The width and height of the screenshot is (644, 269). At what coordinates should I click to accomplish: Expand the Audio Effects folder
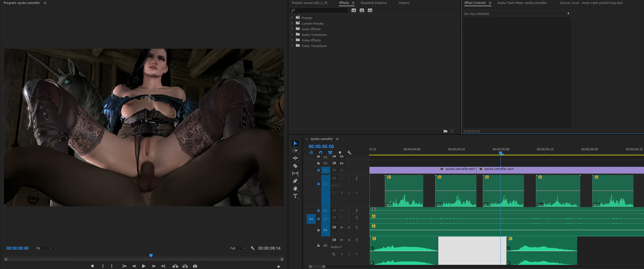[x=292, y=29]
